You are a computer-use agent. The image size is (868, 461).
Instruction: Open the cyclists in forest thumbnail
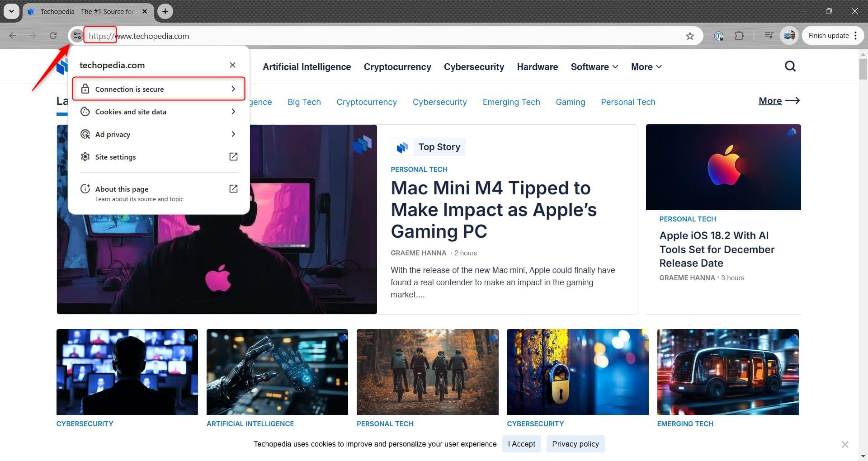tap(427, 372)
